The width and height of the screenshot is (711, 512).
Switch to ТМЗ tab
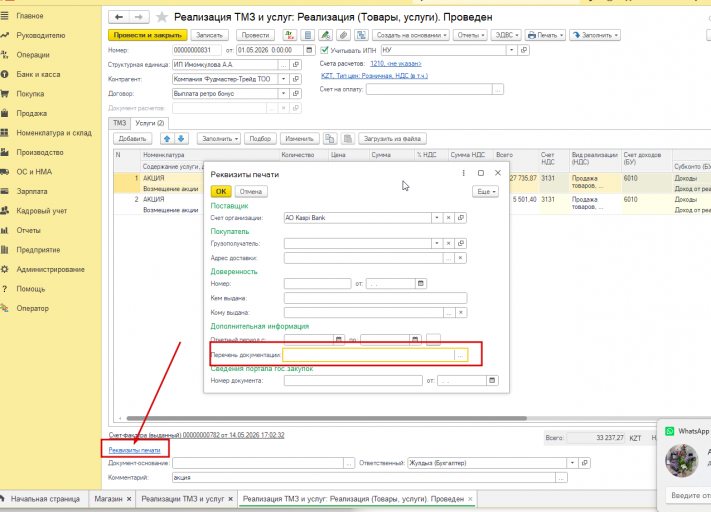click(x=120, y=123)
